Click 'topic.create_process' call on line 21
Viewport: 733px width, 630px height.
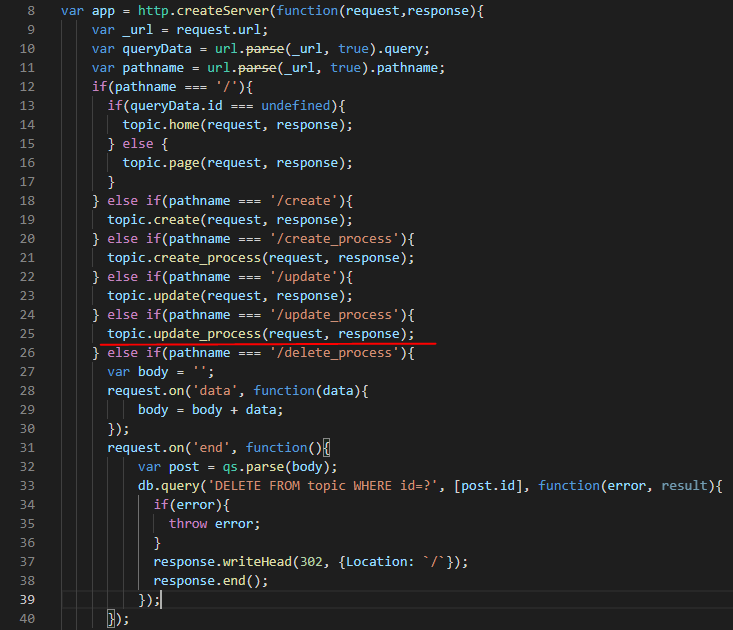click(184, 258)
